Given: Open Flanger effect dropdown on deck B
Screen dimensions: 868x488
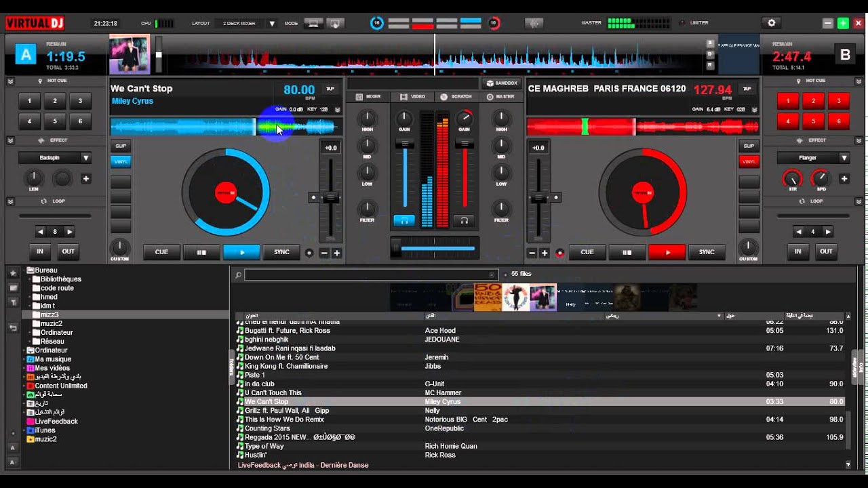Looking at the screenshot, I should coord(813,158).
